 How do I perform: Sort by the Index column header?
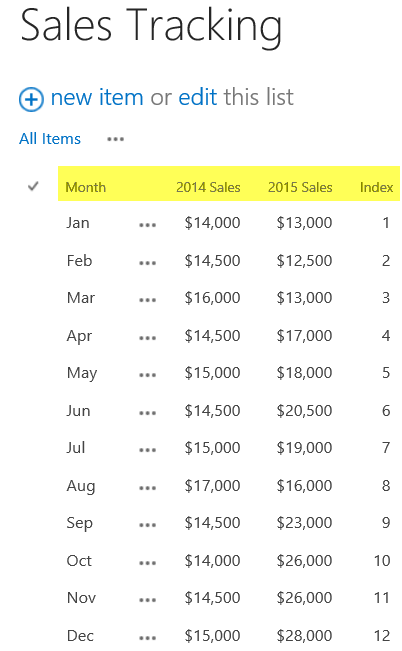376,187
